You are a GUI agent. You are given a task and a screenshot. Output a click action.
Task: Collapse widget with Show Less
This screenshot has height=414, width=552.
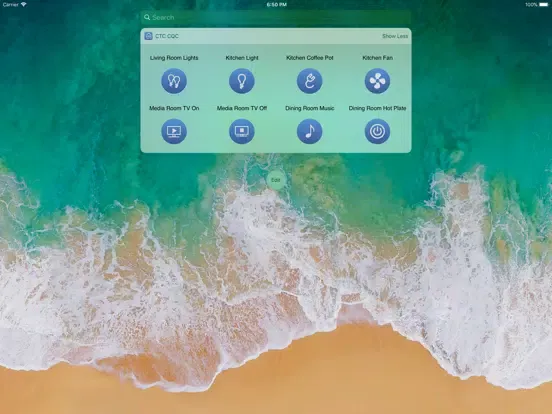coord(395,36)
